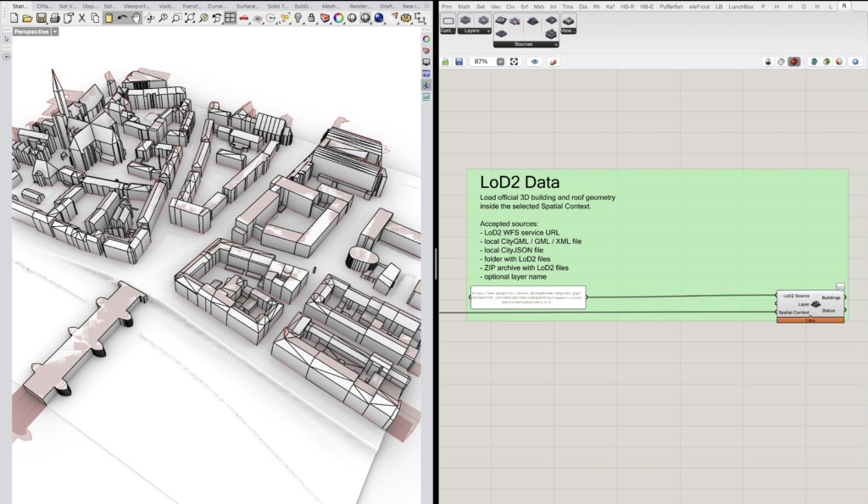This screenshot has width=868, height=504.
Task: Click the Zoom Selected icon
Action: 203,19
